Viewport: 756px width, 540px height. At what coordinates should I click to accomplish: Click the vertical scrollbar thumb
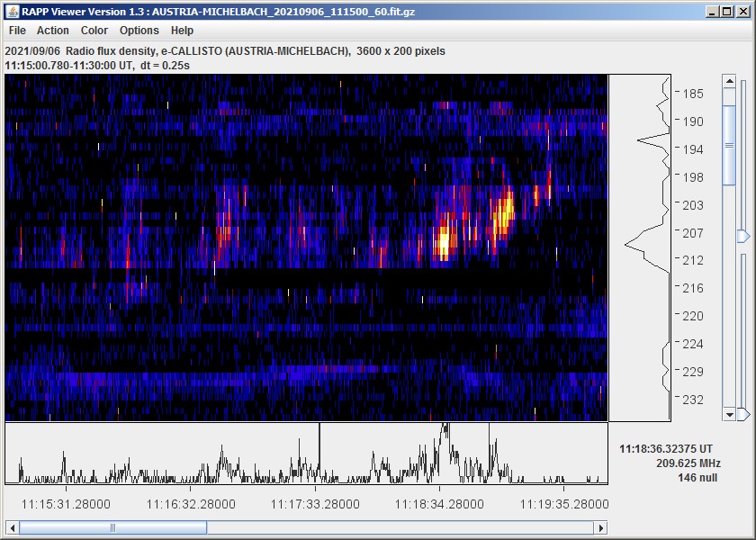730,145
